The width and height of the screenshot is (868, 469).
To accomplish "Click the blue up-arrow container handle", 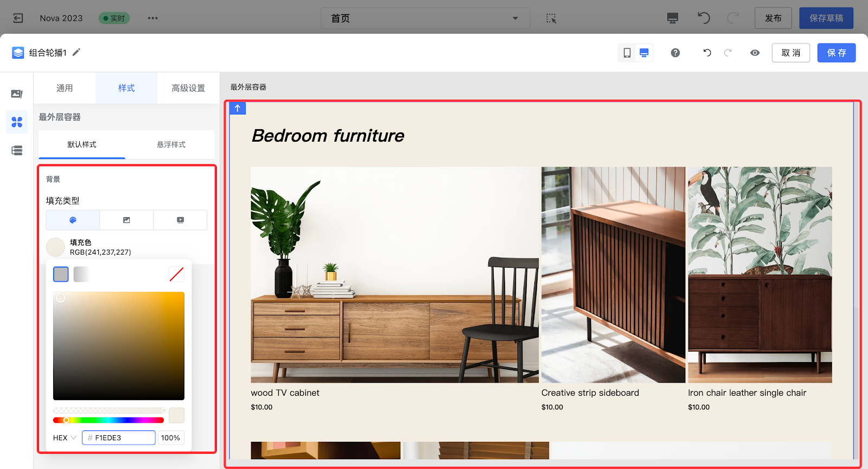I will tap(238, 108).
